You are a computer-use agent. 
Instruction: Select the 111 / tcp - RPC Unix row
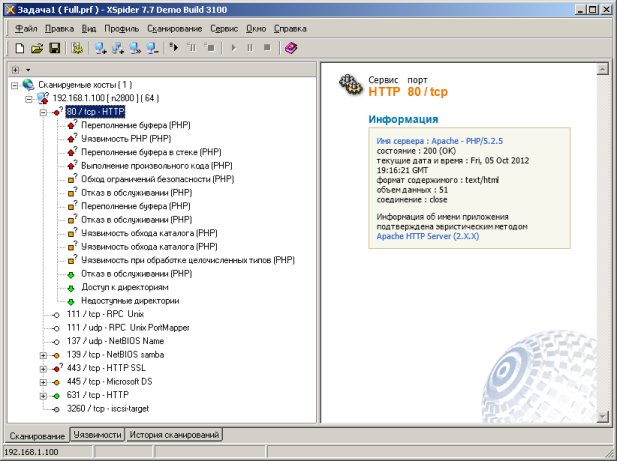tap(105, 314)
